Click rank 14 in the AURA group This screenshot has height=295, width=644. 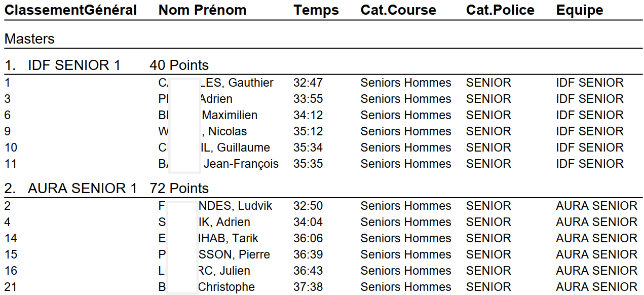(11, 238)
